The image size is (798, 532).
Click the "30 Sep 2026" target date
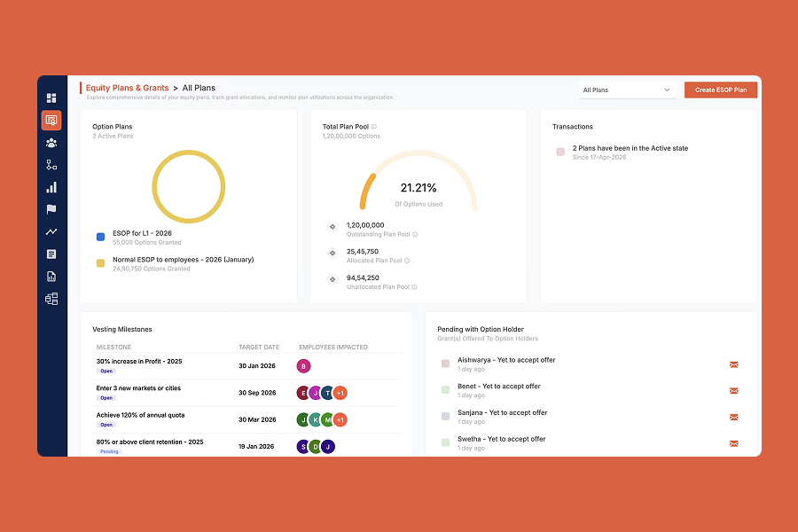point(257,393)
